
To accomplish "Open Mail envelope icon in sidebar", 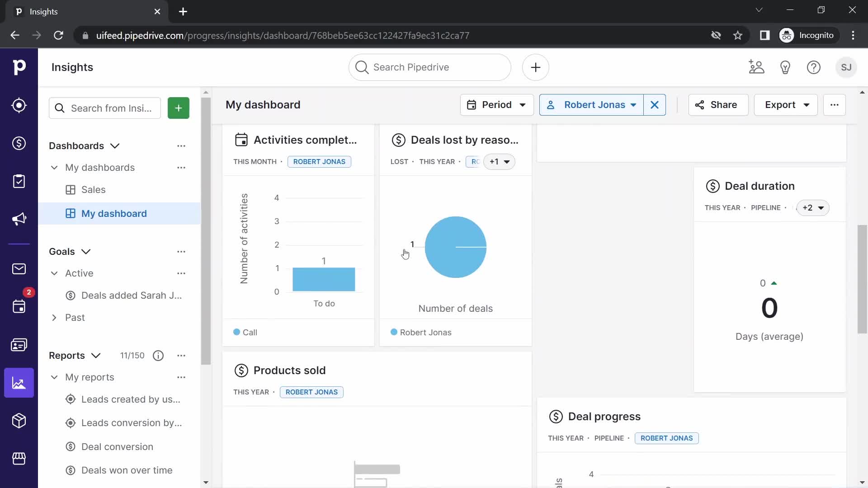I will point(19,269).
